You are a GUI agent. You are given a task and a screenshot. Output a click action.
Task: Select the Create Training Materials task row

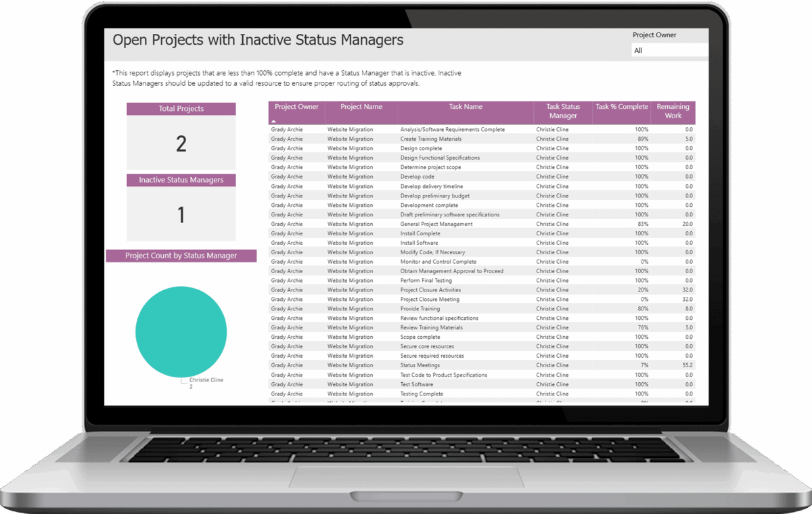482,139
